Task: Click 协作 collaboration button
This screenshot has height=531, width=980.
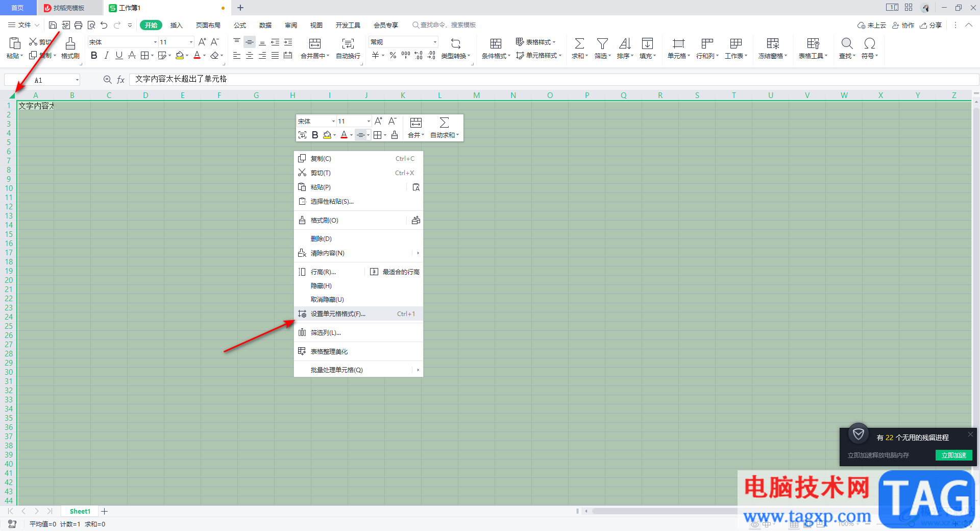Action: (903, 25)
